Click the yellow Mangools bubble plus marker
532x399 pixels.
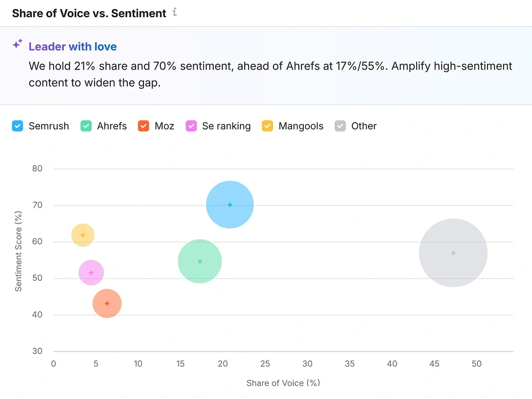[x=82, y=235]
